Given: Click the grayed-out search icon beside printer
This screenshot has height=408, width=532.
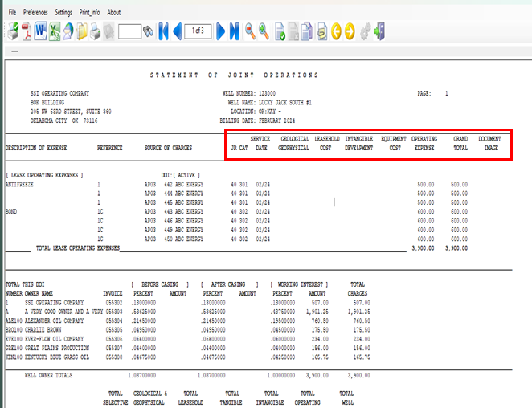Looking at the screenshot, I should 109,31.
